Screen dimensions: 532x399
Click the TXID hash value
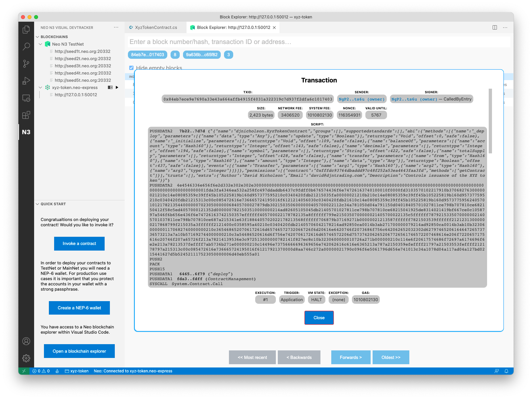248,99
